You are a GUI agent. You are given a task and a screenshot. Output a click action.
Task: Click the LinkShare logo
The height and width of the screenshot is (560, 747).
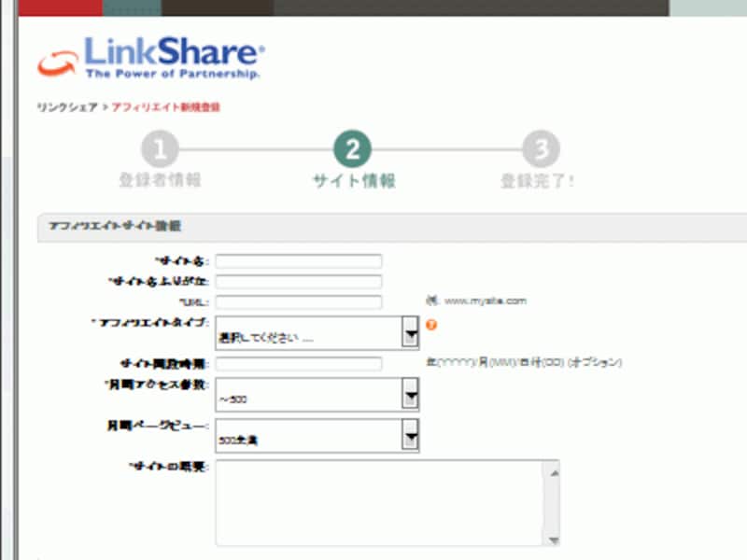[151, 57]
